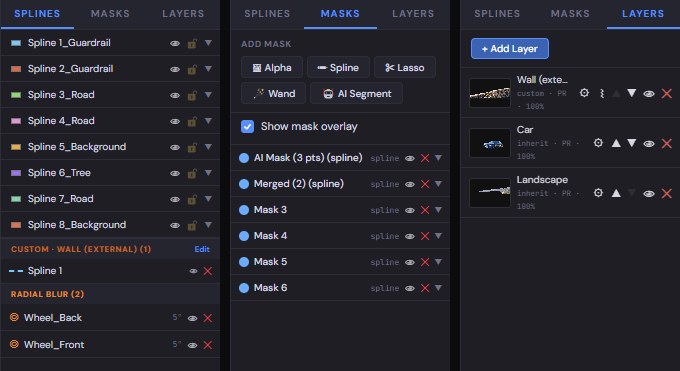Delete the Landscape layer

pyautogui.click(x=667, y=194)
